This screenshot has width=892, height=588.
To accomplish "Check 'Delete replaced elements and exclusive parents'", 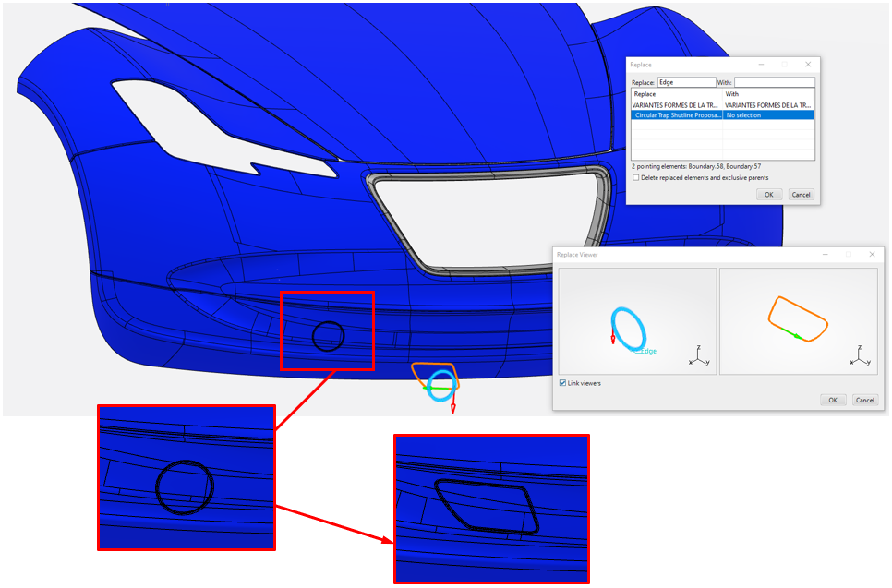I will pos(636,177).
